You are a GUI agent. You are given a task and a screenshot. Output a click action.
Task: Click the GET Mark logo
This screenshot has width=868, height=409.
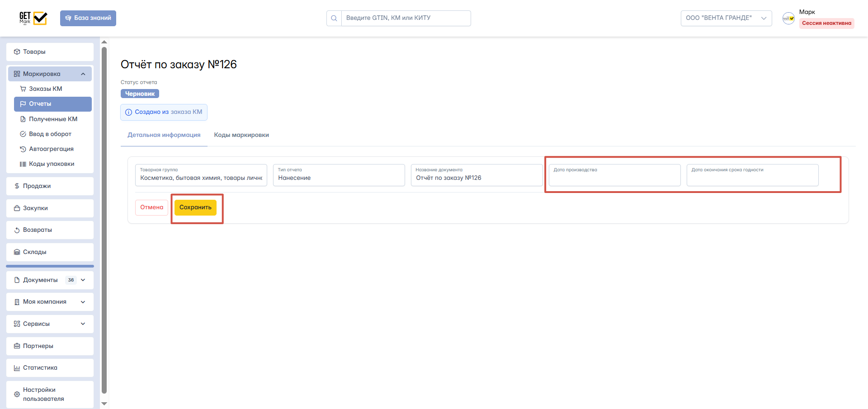[x=33, y=18]
